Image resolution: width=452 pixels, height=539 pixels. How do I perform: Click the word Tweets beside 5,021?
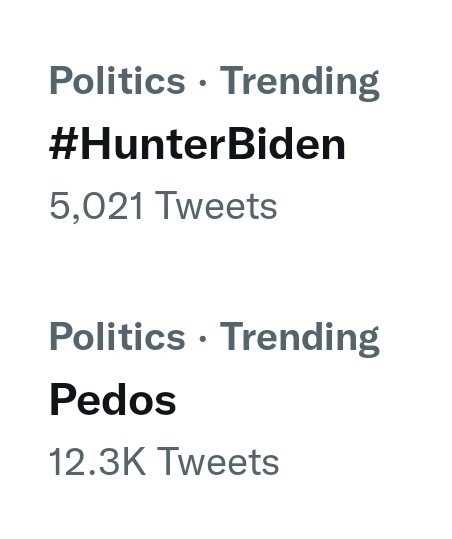pos(216,205)
